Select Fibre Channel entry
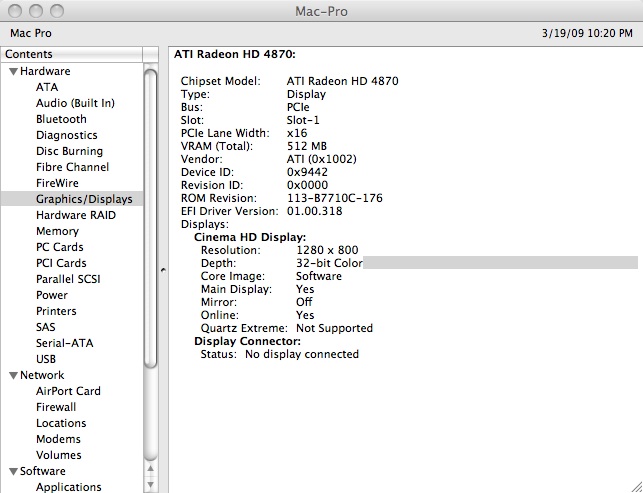 point(73,167)
